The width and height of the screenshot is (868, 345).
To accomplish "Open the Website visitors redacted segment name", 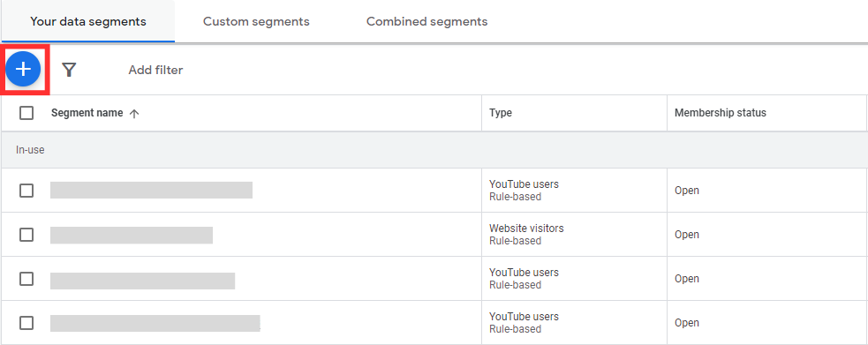I will click(132, 235).
